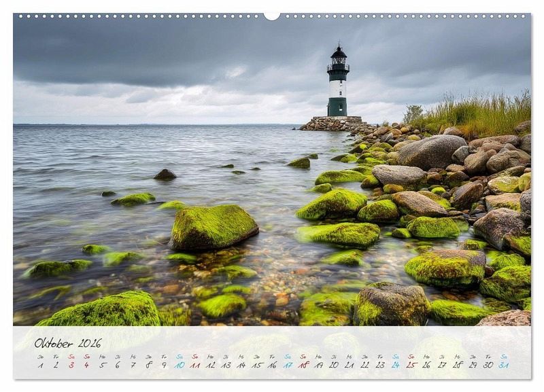
Task: Select day 8 in the calendar row
Action: 148,365
